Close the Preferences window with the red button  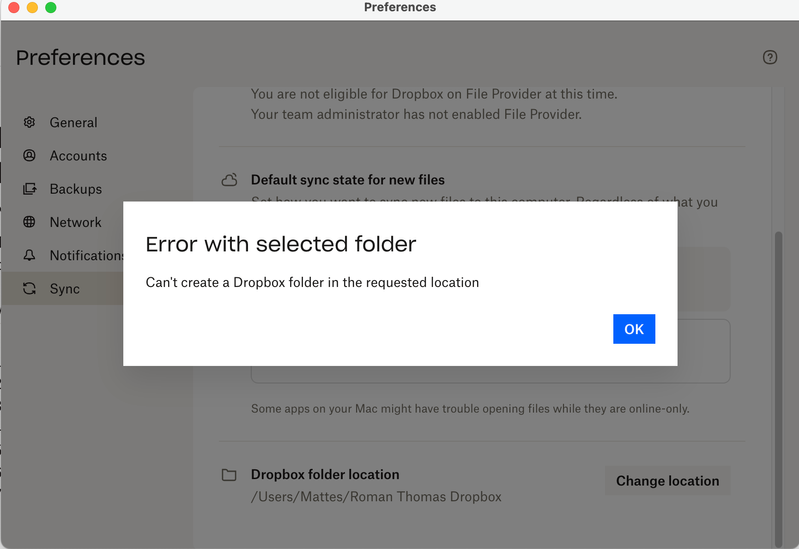pos(14,7)
